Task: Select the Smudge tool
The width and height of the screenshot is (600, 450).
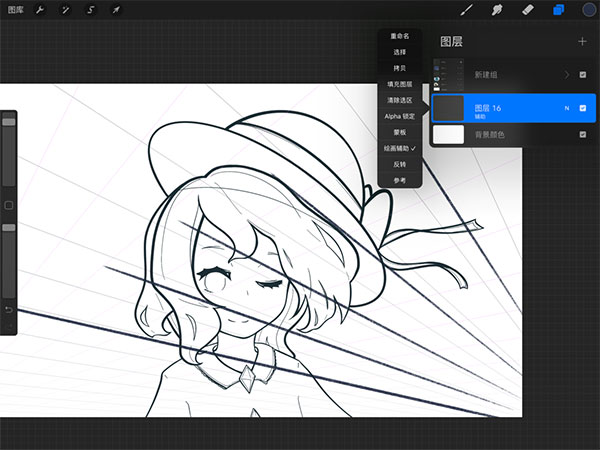Action: pyautogui.click(x=495, y=10)
